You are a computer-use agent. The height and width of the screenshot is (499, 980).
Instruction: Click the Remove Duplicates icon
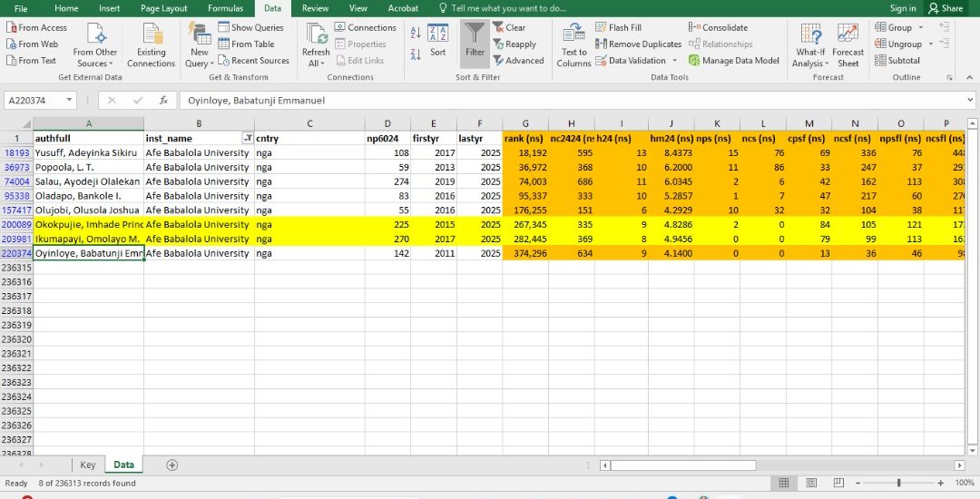click(602, 44)
